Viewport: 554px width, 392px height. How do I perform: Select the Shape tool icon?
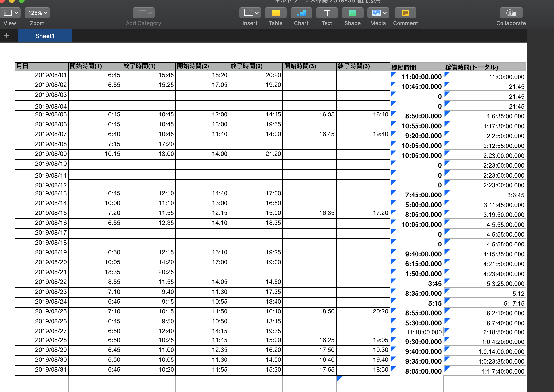pos(352,13)
